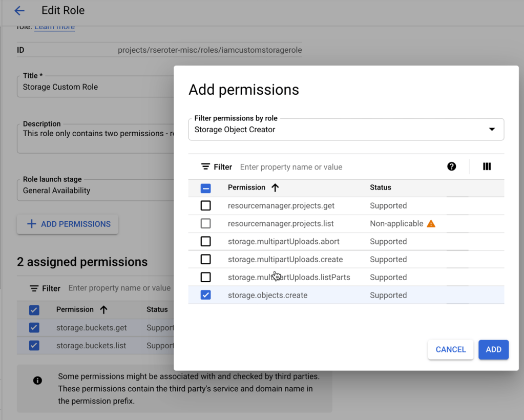This screenshot has height=420, width=524.
Task: Click the warning icon next to Non-applicable
Action: (x=431, y=224)
